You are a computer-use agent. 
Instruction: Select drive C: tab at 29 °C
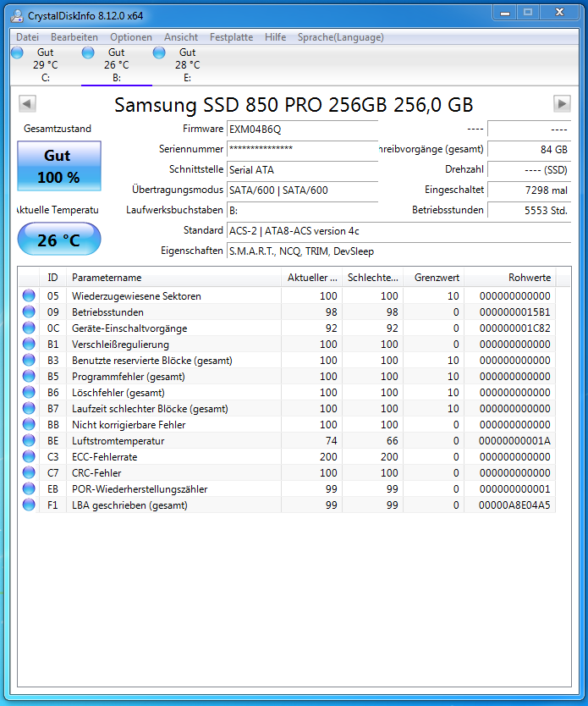pos(46,65)
